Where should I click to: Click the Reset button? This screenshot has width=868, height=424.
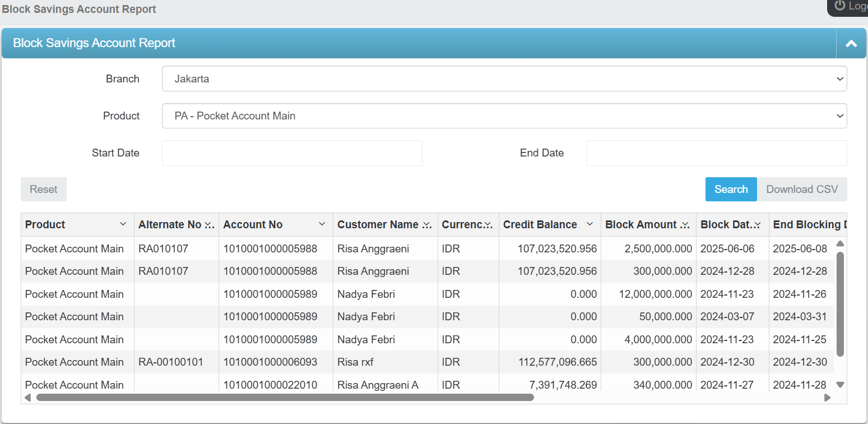(44, 190)
